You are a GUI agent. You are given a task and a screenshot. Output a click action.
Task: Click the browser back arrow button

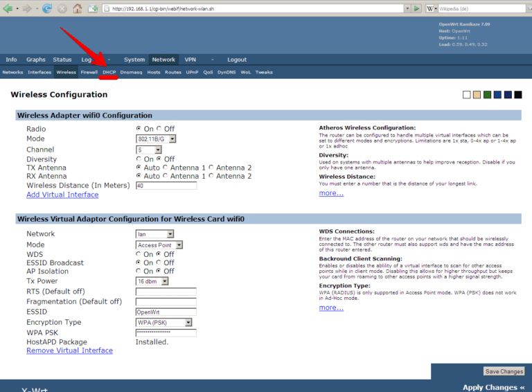9,8
